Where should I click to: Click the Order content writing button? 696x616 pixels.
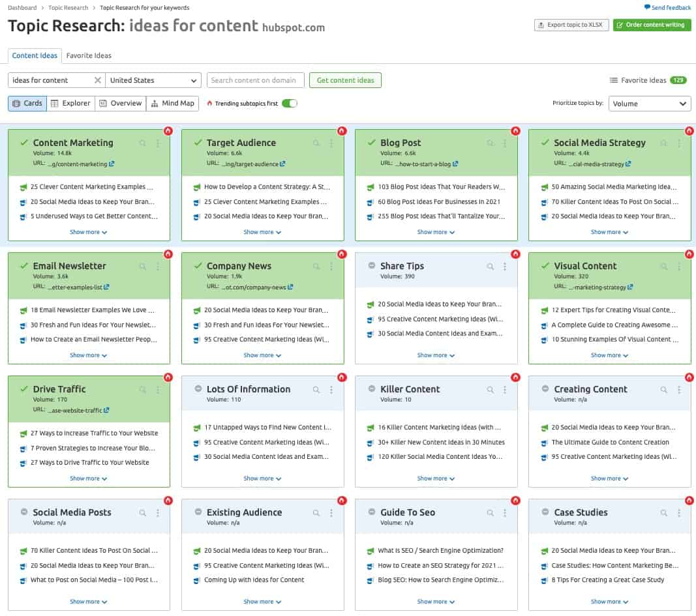(x=652, y=25)
